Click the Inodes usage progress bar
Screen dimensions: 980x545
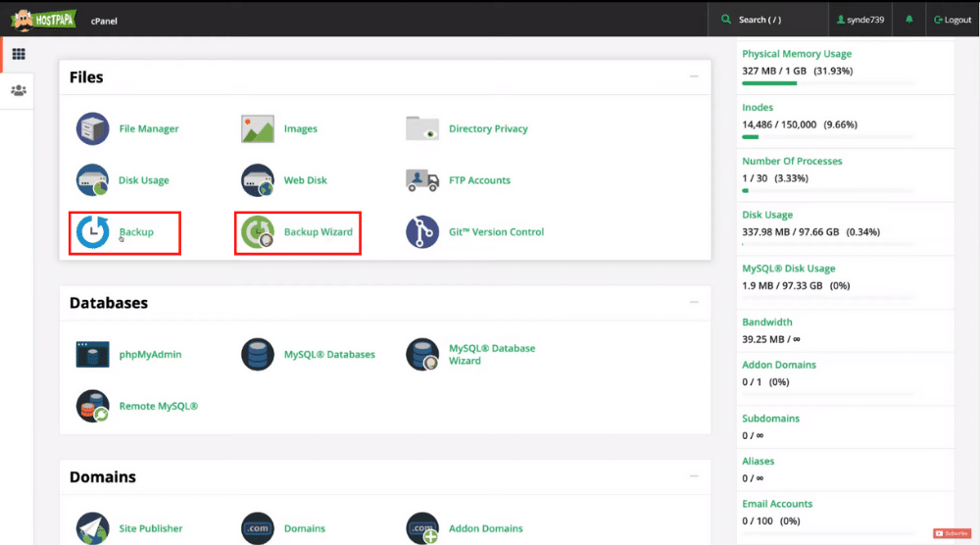pos(828,137)
